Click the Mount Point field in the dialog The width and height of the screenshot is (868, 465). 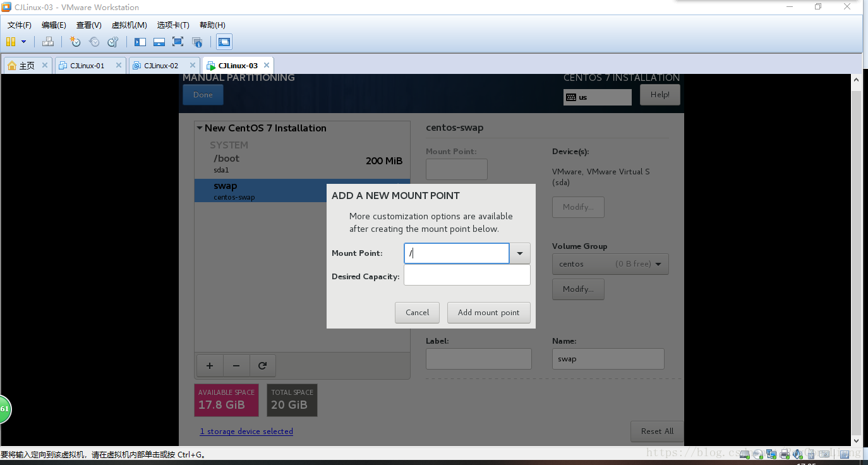point(456,253)
